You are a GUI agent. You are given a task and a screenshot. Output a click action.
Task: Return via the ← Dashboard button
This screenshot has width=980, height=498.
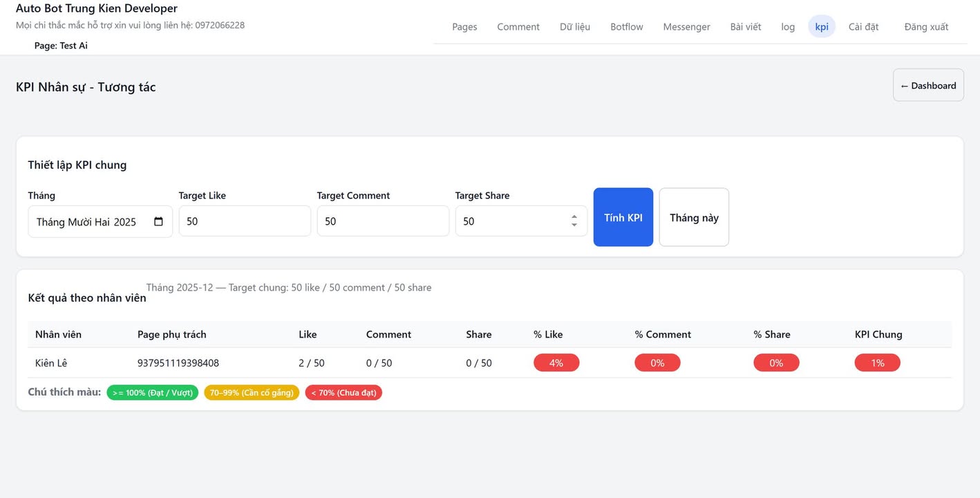tap(927, 85)
